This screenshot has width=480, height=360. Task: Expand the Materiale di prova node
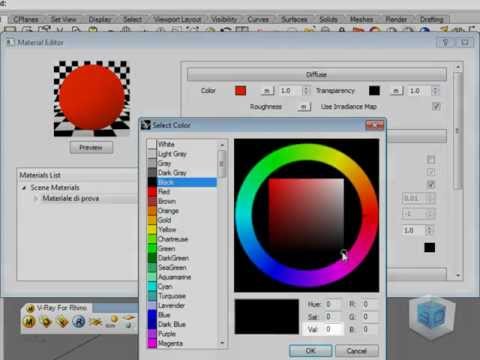pyautogui.click(x=36, y=199)
